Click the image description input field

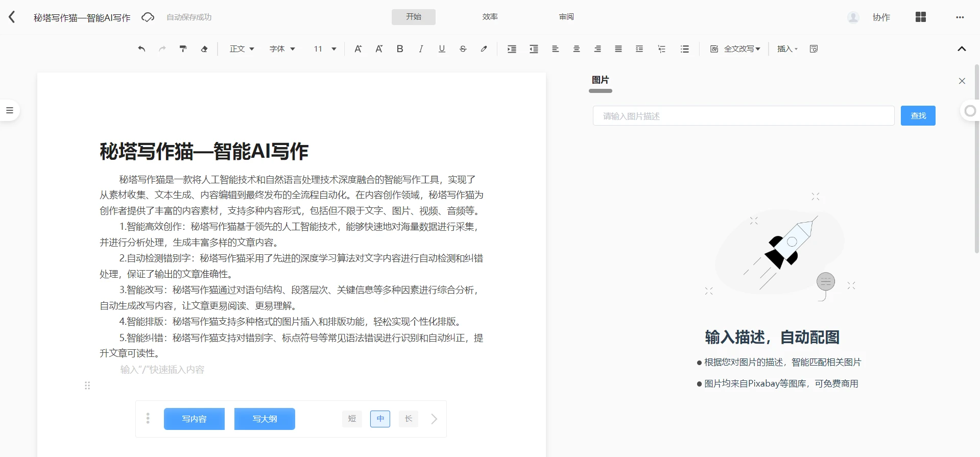point(744,116)
